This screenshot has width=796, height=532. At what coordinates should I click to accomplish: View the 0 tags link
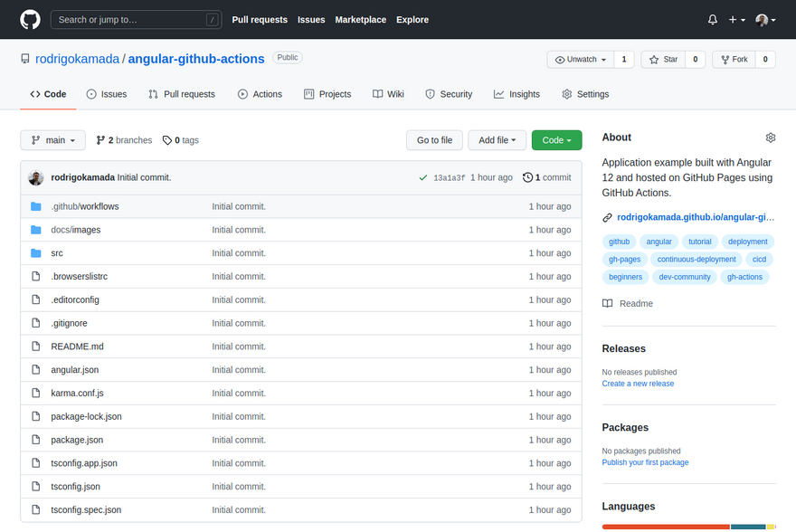click(x=181, y=140)
